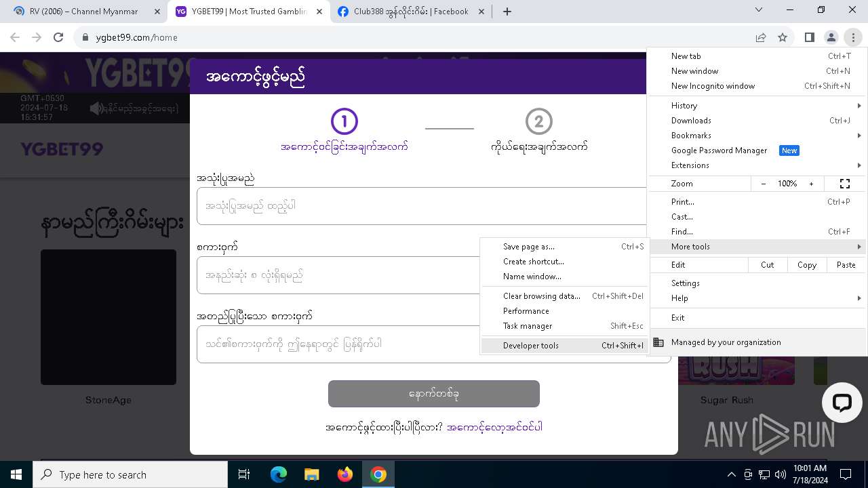Select New tab menu entry
The height and width of the screenshot is (488, 868).
click(758, 56)
